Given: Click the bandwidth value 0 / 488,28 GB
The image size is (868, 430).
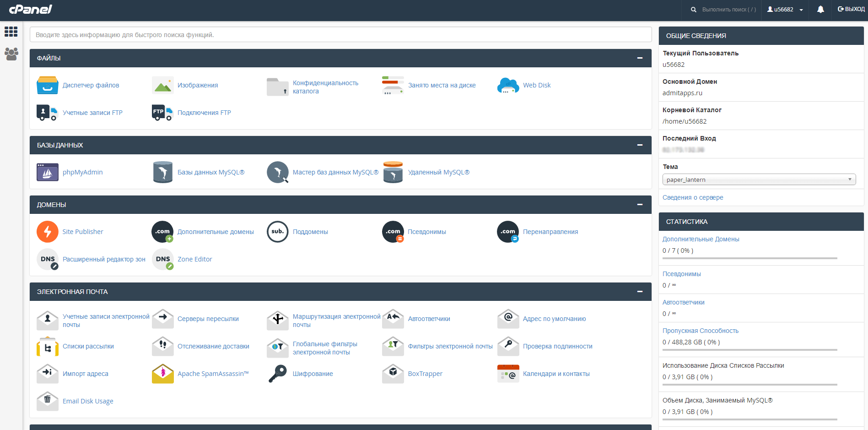Looking at the screenshot, I should click(691, 342).
